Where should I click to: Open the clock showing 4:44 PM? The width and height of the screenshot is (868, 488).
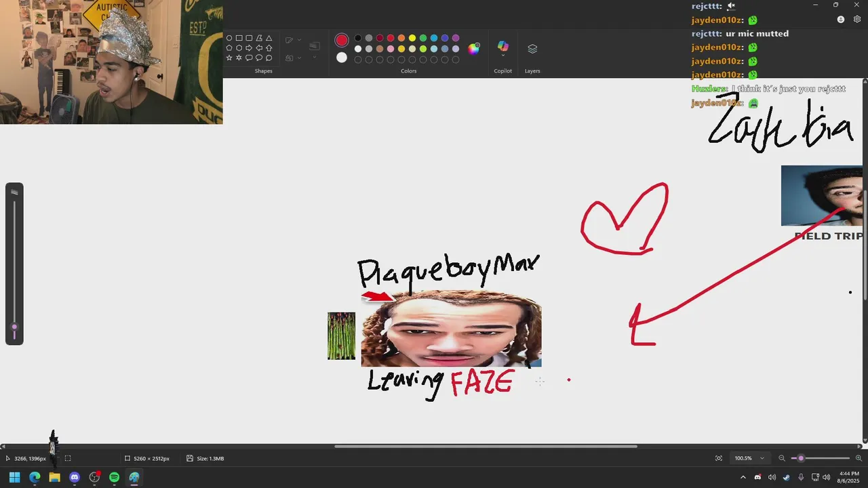[848, 477]
